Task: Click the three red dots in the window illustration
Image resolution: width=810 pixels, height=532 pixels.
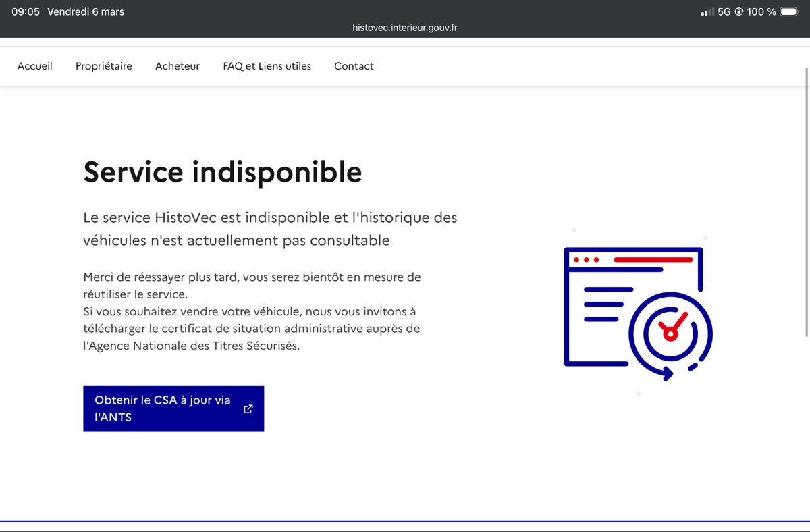Action: point(586,260)
